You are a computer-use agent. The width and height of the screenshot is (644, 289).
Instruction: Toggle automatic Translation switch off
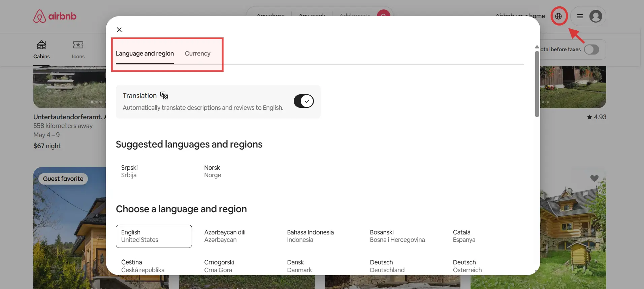303,101
